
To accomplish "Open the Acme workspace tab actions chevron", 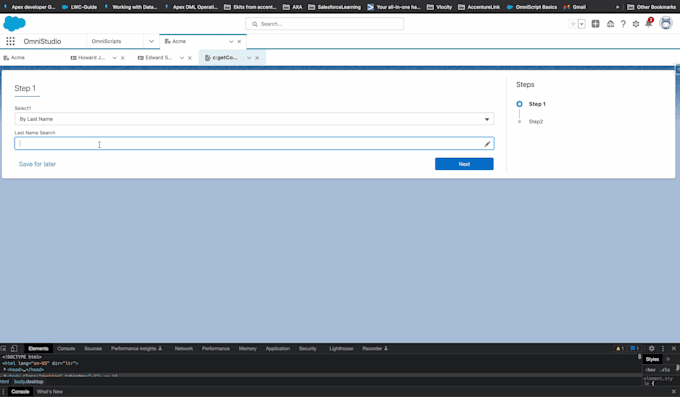I will (231, 41).
